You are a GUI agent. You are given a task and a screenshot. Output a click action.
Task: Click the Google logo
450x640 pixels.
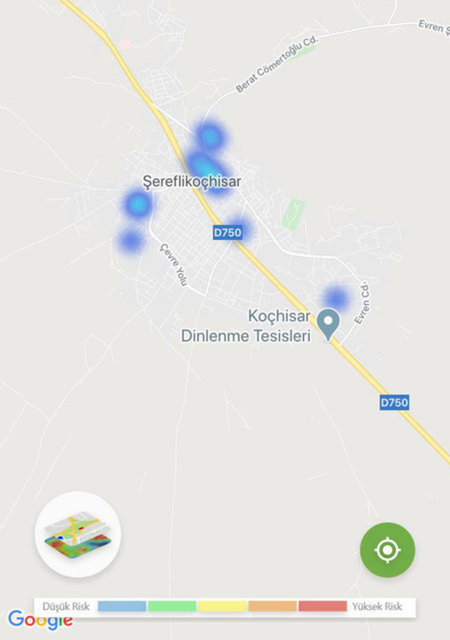pos(40,620)
